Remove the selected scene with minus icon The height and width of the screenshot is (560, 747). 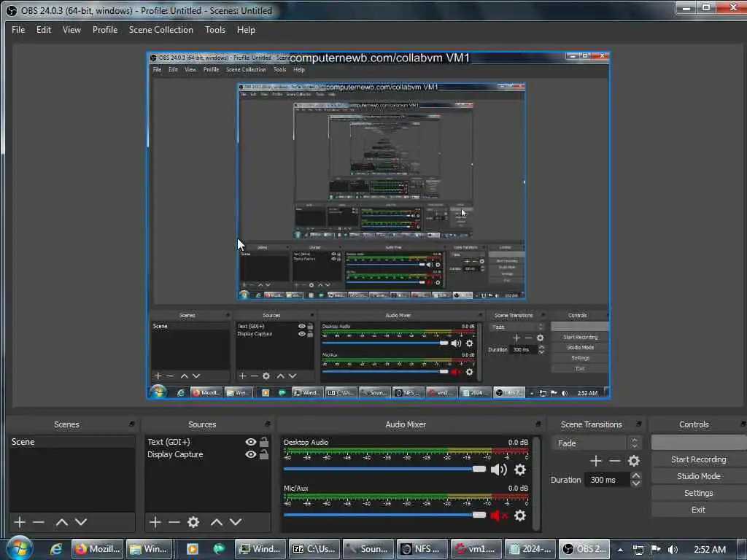pyautogui.click(x=38, y=522)
